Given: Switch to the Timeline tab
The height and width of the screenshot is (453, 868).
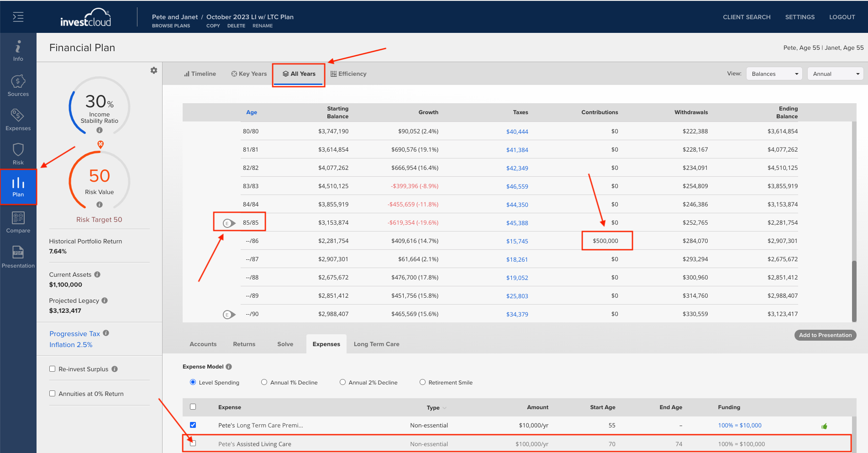Looking at the screenshot, I should coord(200,74).
